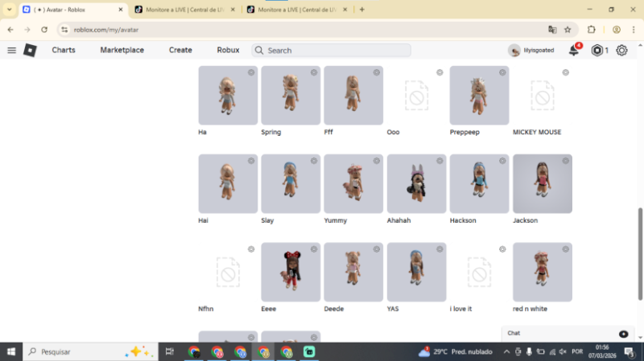Click the MICKEY MOUSE outfit name
Screen dimensions: 644x361
click(x=537, y=132)
